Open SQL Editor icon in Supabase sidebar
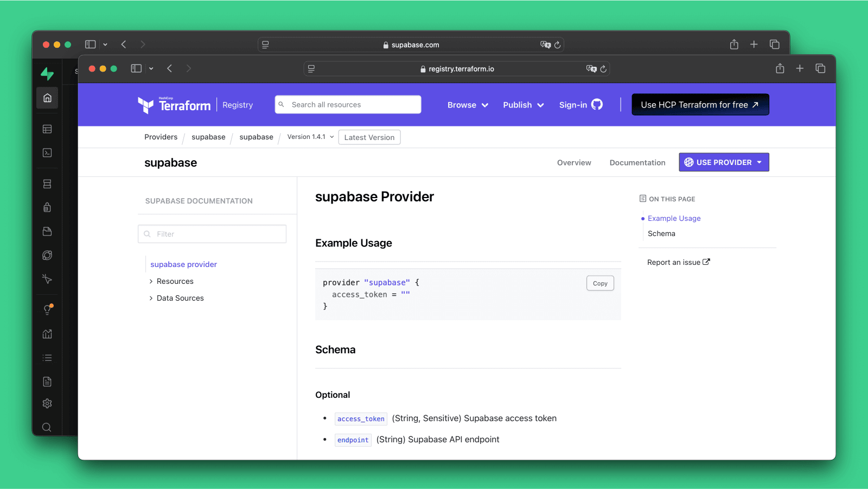This screenshot has width=868, height=489. coord(47,153)
